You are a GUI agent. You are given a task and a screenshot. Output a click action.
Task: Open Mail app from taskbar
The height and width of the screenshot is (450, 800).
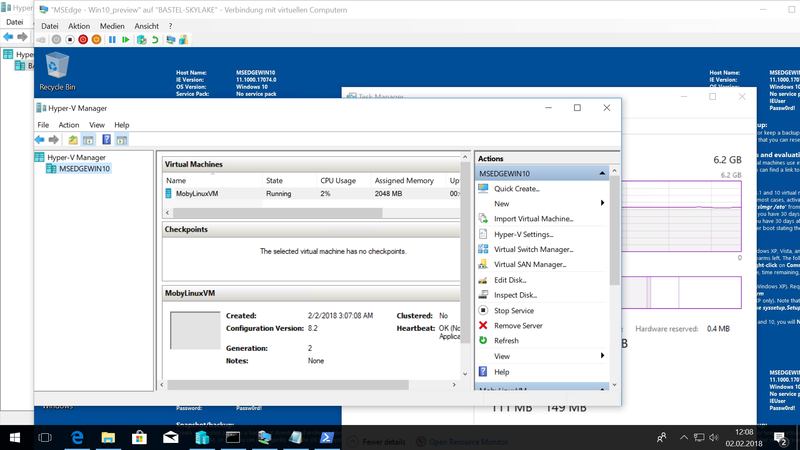tap(171, 438)
